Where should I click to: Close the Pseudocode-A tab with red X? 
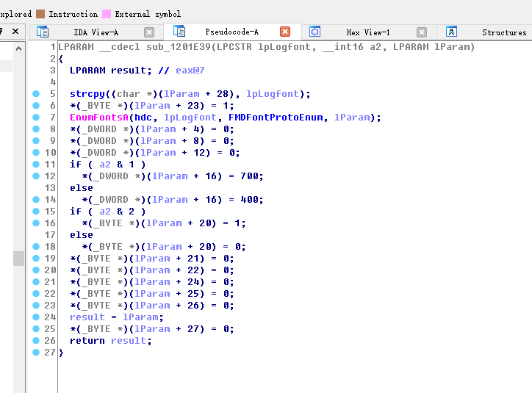click(285, 32)
